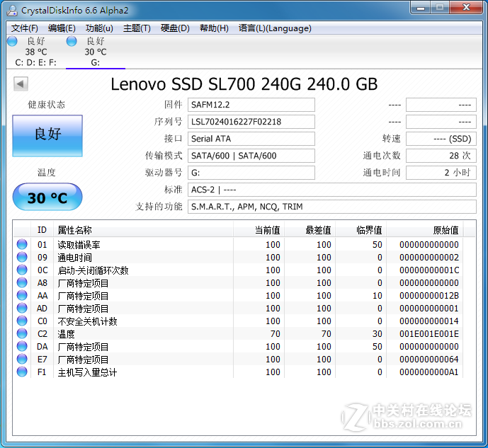The image size is (488, 448).
Task: Click raw value 0000000000A1
Action: click(429, 372)
